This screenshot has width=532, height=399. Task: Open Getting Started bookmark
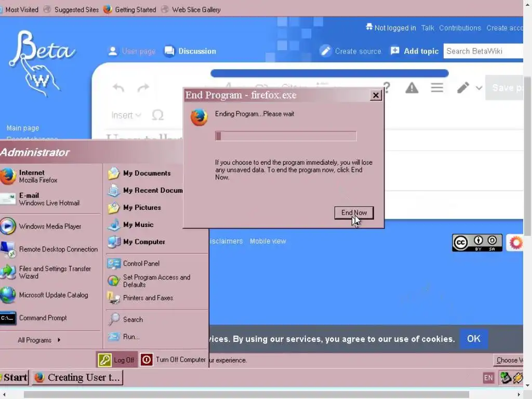pyautogui.click(x=129, y=9)
